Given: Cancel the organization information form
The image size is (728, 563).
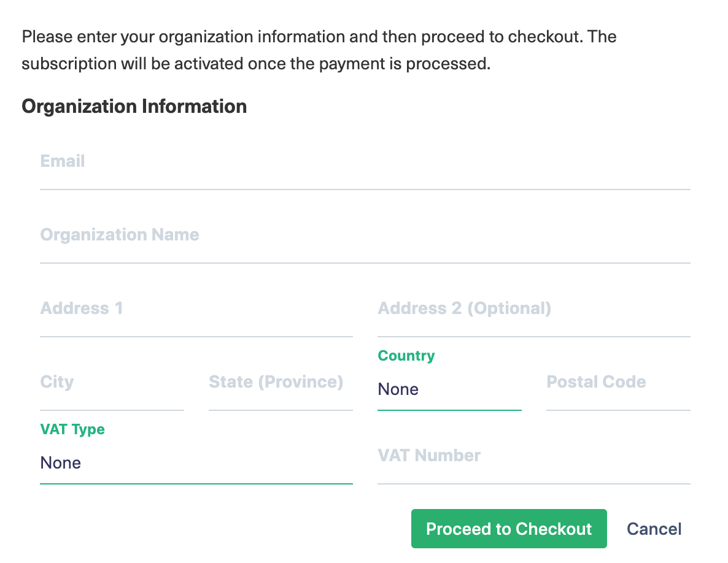Looking at the screenshot, I should tap(654, 529).
